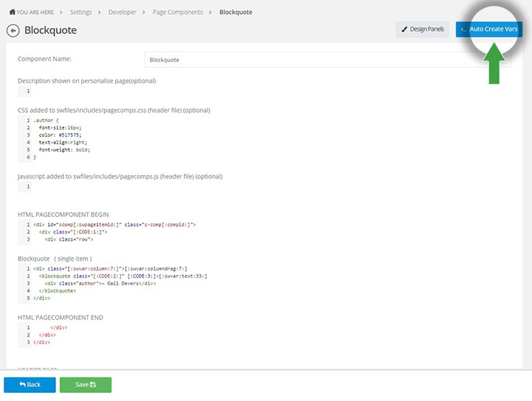
Task: Click the HTML PAGECOMPONENT BEGIN heading
Action: (x=63, y=215)
